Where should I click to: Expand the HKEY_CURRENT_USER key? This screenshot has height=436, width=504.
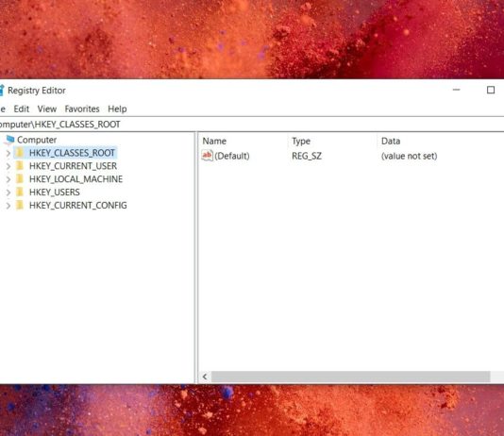click(x=8, y=166)
